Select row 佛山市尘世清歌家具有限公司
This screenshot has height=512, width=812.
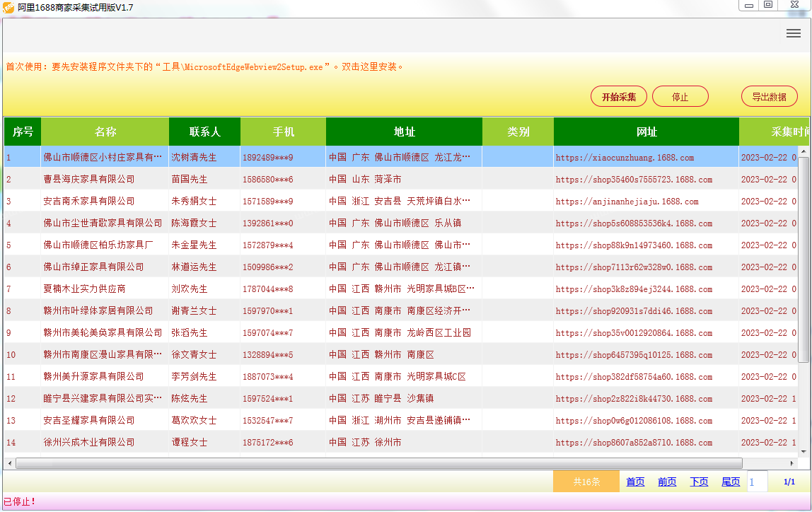point(402,223)
